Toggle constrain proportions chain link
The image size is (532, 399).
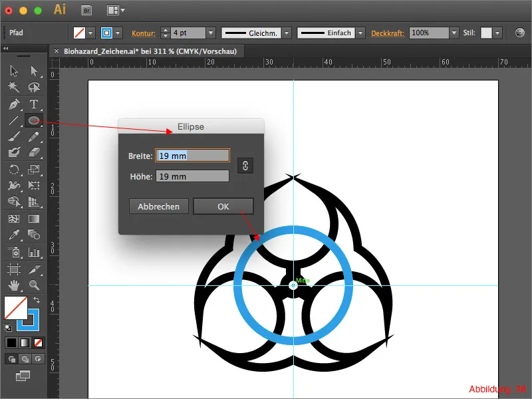245,166
